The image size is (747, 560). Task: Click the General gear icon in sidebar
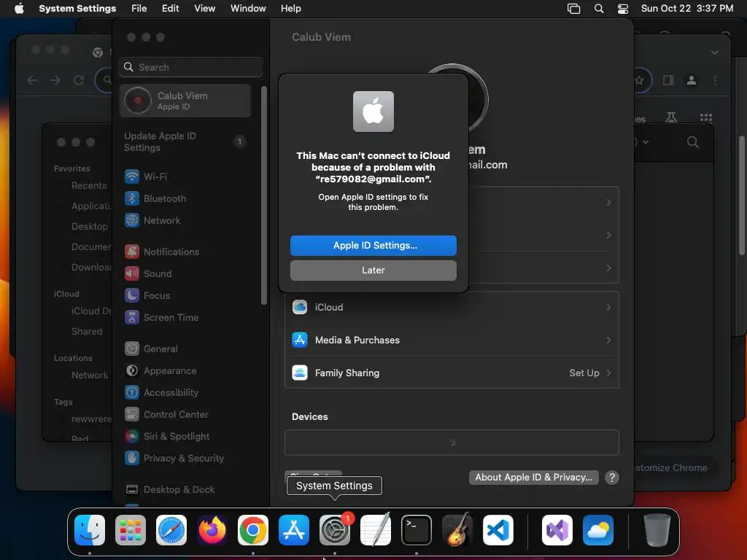pos(132,349)
